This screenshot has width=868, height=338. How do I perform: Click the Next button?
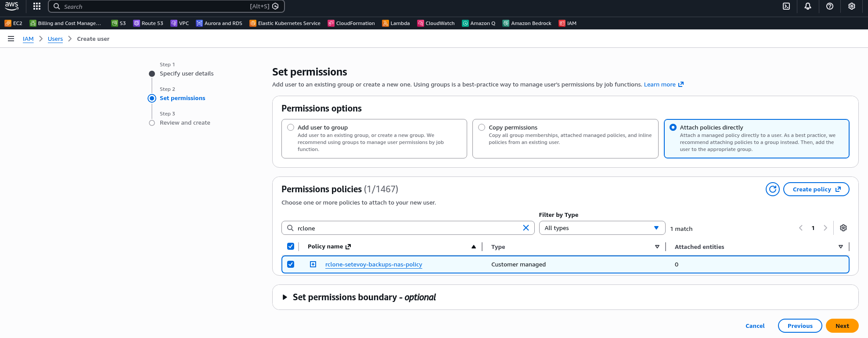pyautogui.click(x=842, y=326)
